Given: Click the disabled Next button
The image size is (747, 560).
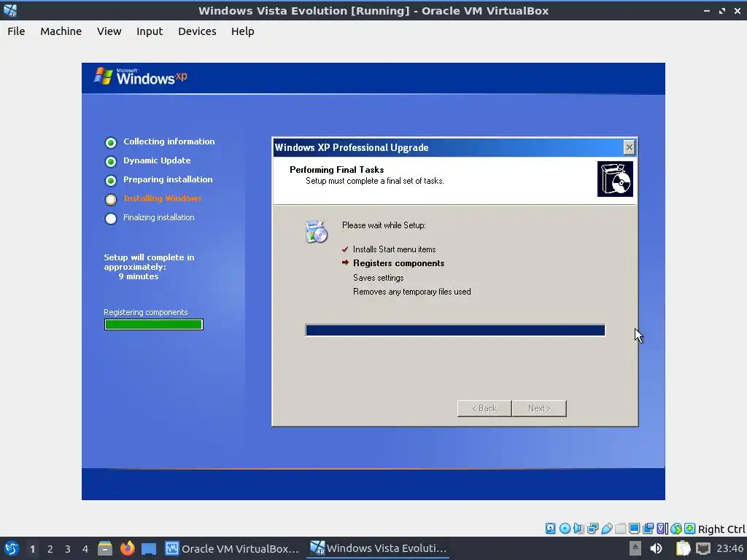Looking at the screenshot, I should point(539,408).
